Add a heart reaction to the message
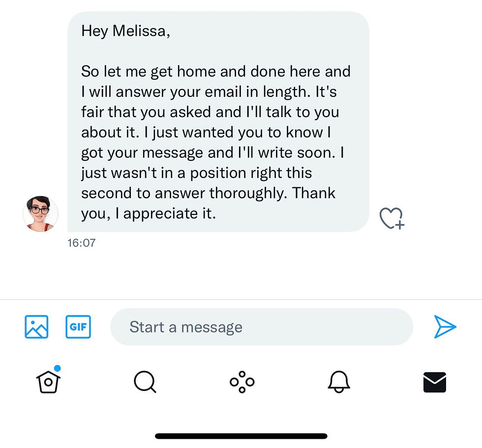The width and height of the screenshot is (482, 448). point(392,218)
